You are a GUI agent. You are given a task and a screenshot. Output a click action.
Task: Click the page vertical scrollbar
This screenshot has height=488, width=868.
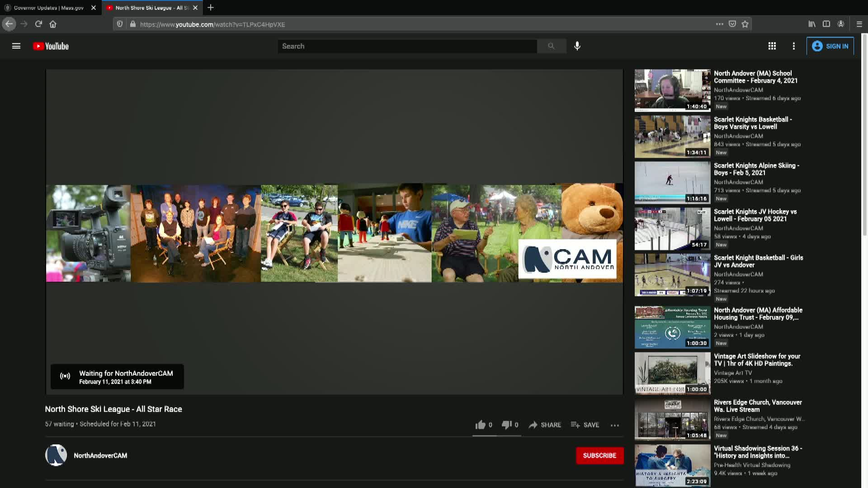[x=864, y=136]
